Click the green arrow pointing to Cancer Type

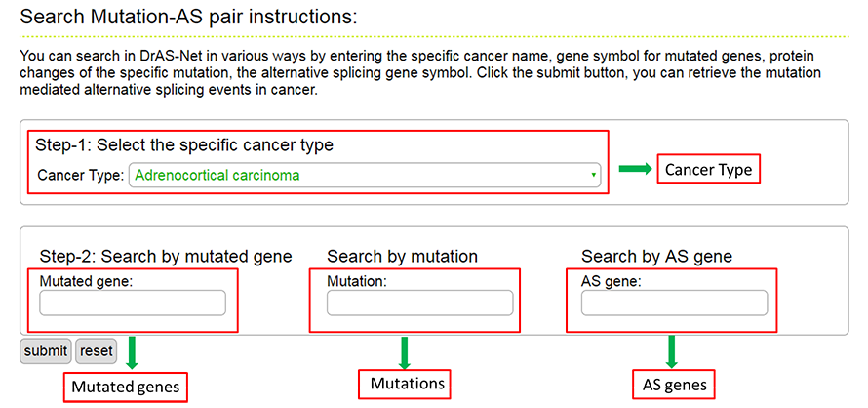(x=634, y=170)
